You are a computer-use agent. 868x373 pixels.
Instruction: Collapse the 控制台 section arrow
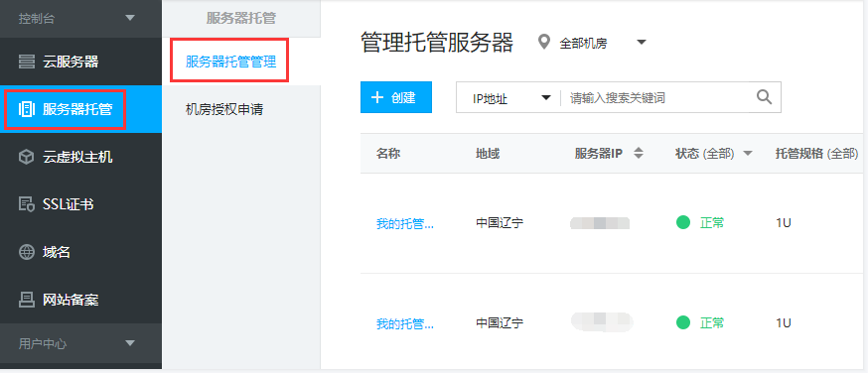tap(130, 18)
